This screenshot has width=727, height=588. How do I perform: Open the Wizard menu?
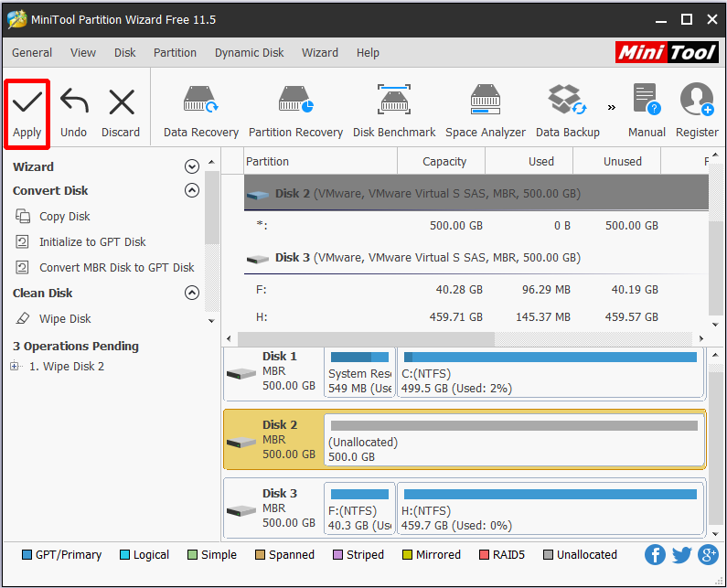[x=320, y=53]
